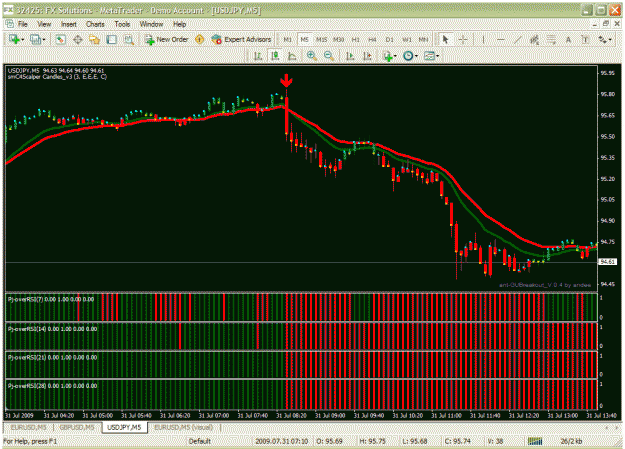Open the View menu
Screen dimensions: 625x449
pos(44,24)
